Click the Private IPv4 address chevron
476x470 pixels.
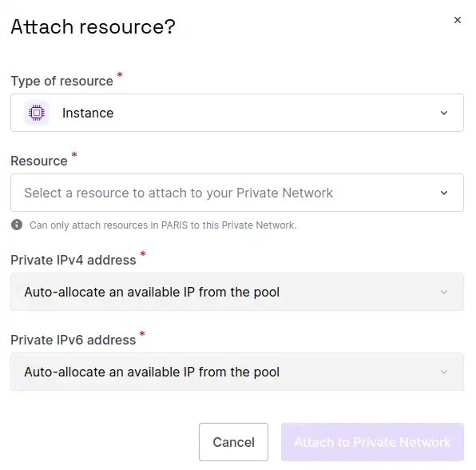[444, 292]
